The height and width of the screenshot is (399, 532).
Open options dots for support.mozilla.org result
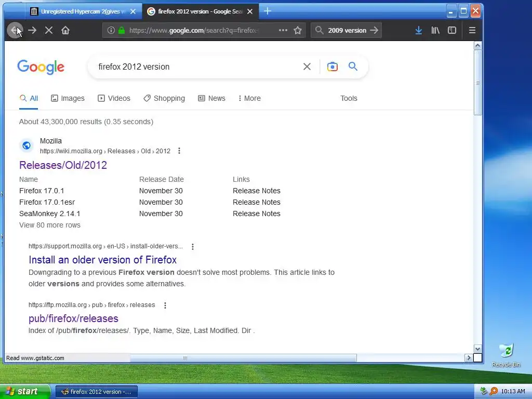(x=193, y=247)
